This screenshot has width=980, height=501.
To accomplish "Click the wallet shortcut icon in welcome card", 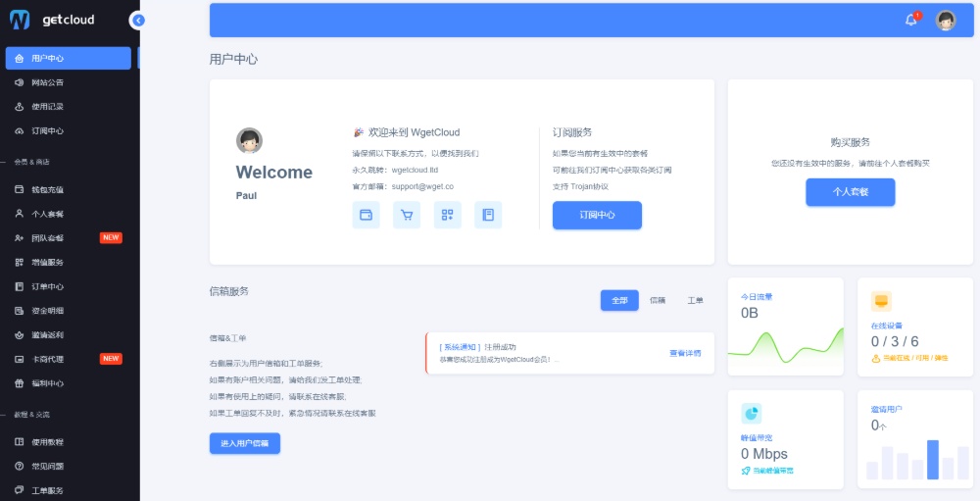I will click(x=367, y=215).
